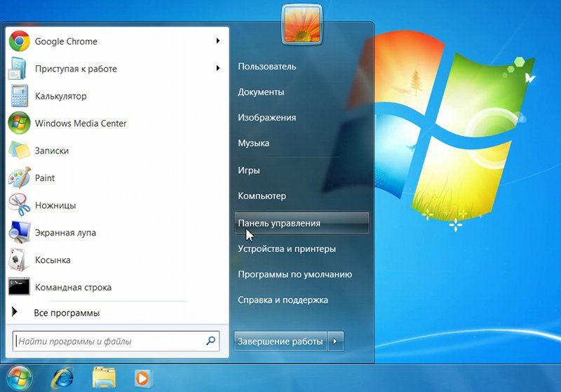Open shutdown options arrow next to Завершение работы
Screen dimensions: 561x392
coord(336,342)
